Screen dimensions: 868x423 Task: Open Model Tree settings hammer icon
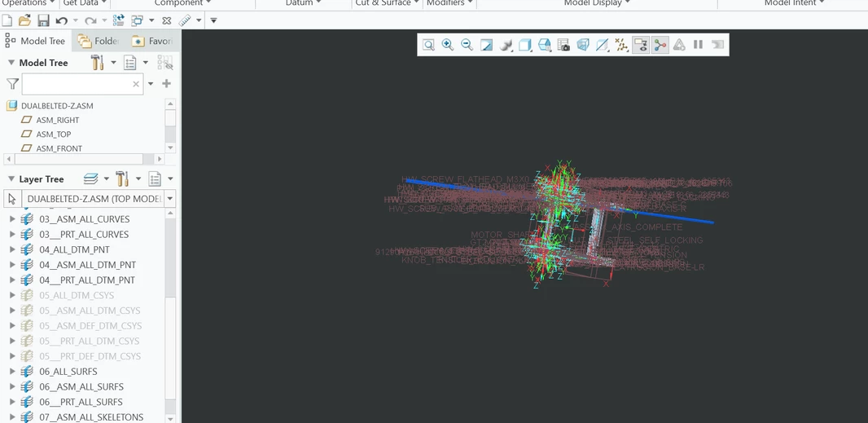pos(98,63)
